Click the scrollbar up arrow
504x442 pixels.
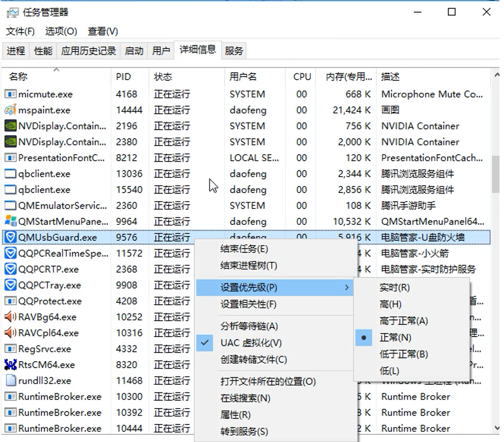click(x=496, y=74)
